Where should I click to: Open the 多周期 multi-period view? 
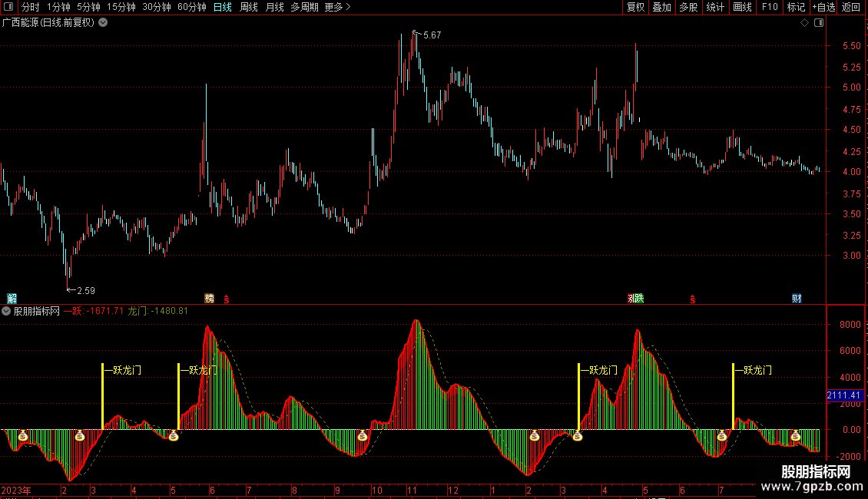click(x=304, y=7)
